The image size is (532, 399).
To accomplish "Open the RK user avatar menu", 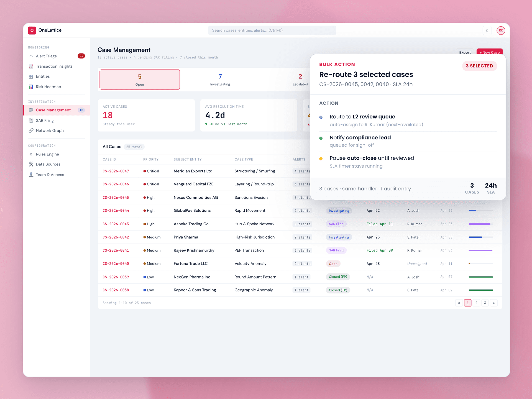I will point(501,30).
